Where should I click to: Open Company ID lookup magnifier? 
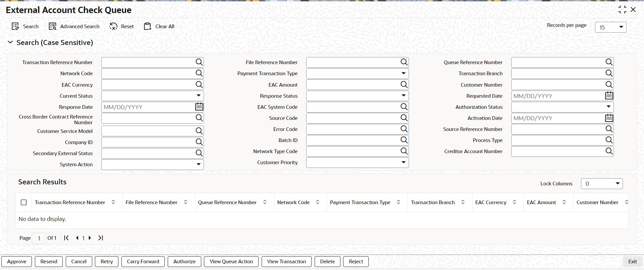[199, 142]
